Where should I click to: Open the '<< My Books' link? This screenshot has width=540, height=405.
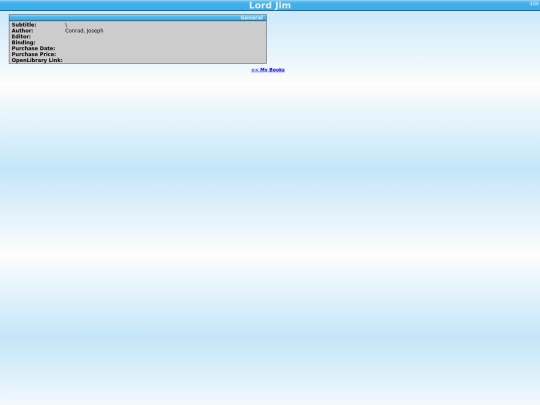pyautogui.click(x=268, y=70)
